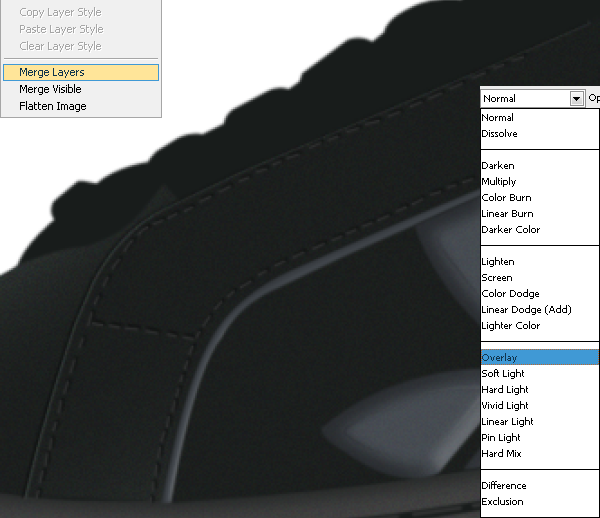
Task: Choose Merge Layers from context menu
Action: [x=81, y=72]
